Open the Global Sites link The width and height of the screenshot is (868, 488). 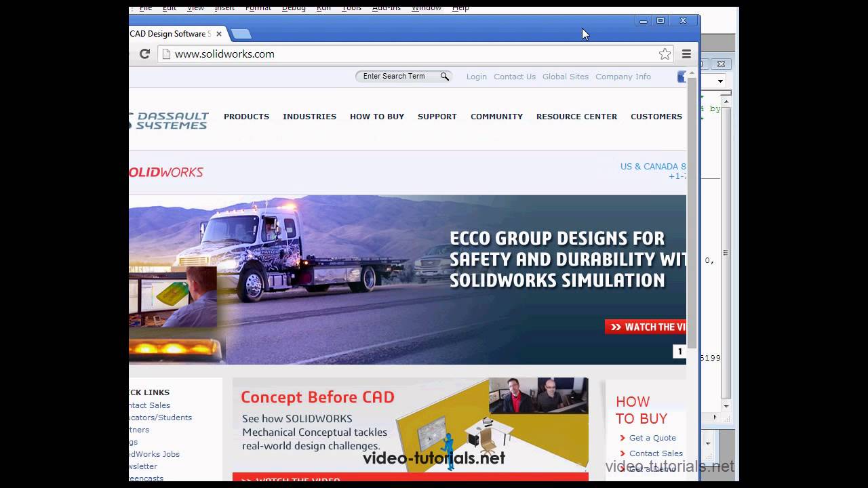coord(566,77)
